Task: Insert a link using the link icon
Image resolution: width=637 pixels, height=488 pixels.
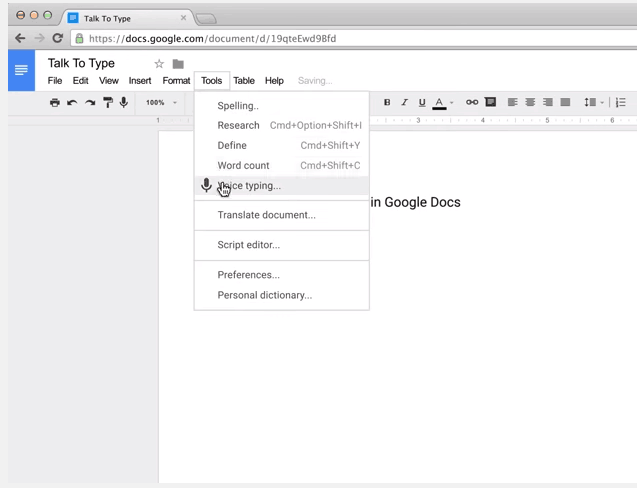Action: [x=472, y=102]
